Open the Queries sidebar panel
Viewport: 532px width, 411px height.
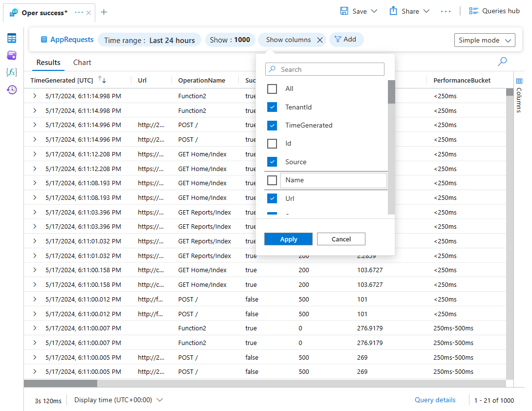[x=11, y=55]
